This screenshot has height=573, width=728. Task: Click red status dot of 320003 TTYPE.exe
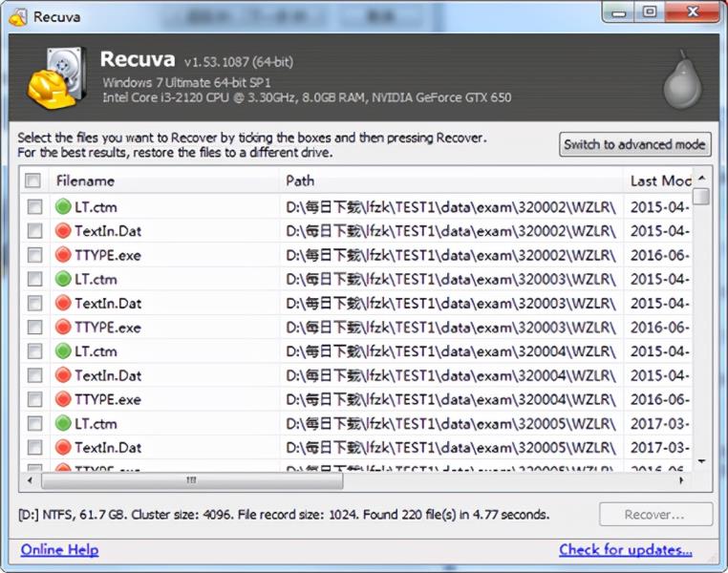(63, 328)
